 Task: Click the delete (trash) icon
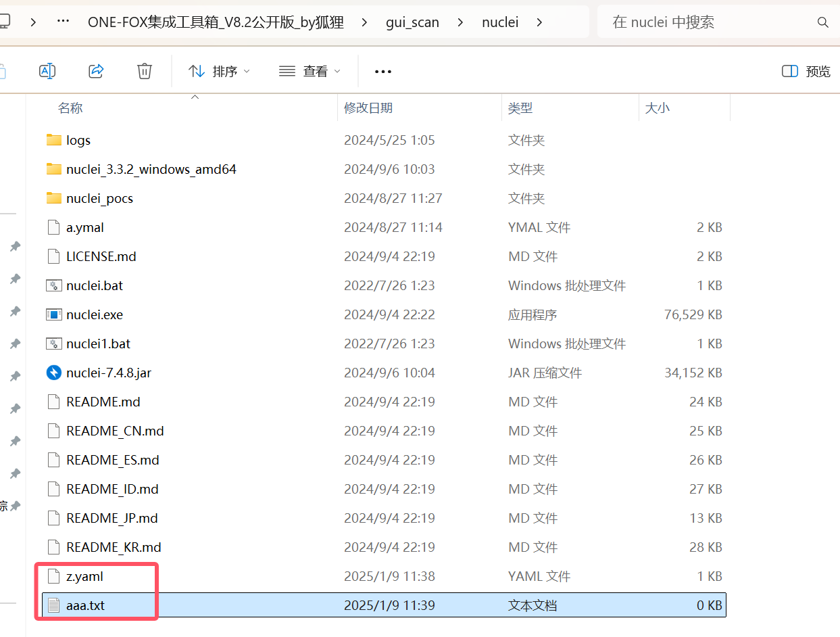(144, 70)
